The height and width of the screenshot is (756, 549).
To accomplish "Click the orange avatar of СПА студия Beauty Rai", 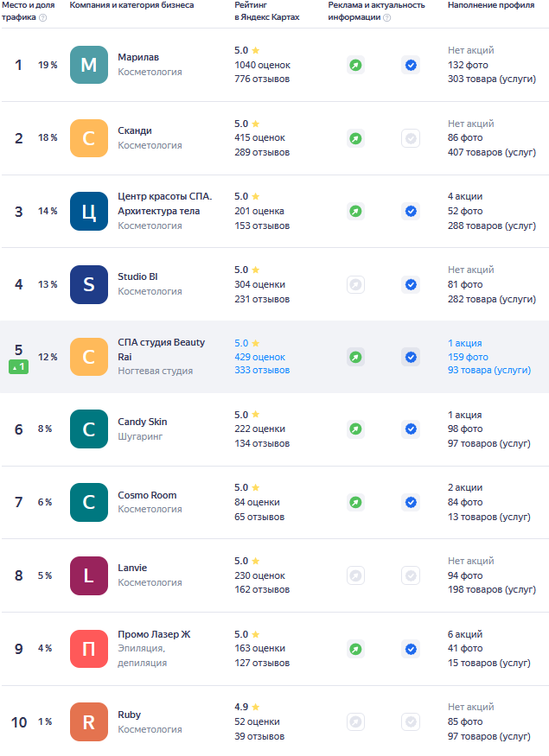I will click(89, 357).
